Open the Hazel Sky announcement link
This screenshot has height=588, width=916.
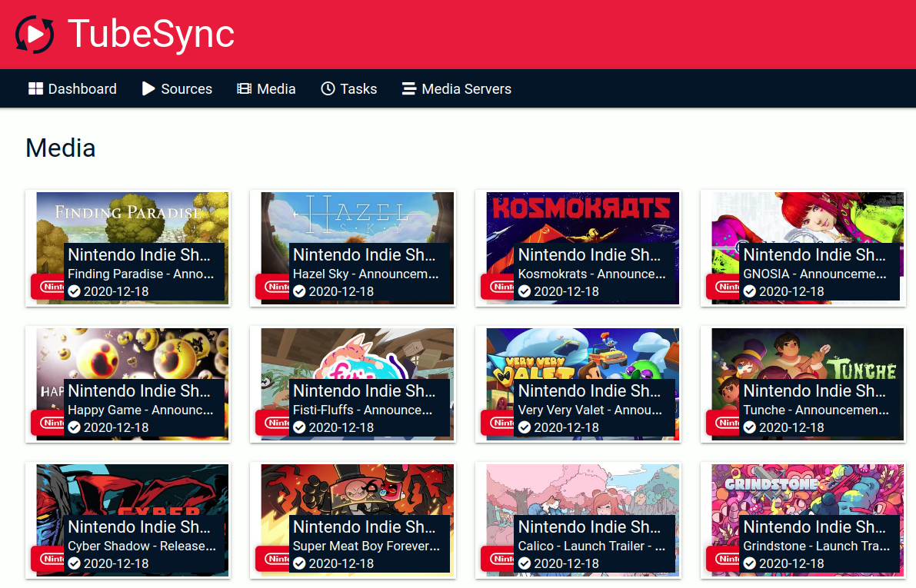[365, 274]
